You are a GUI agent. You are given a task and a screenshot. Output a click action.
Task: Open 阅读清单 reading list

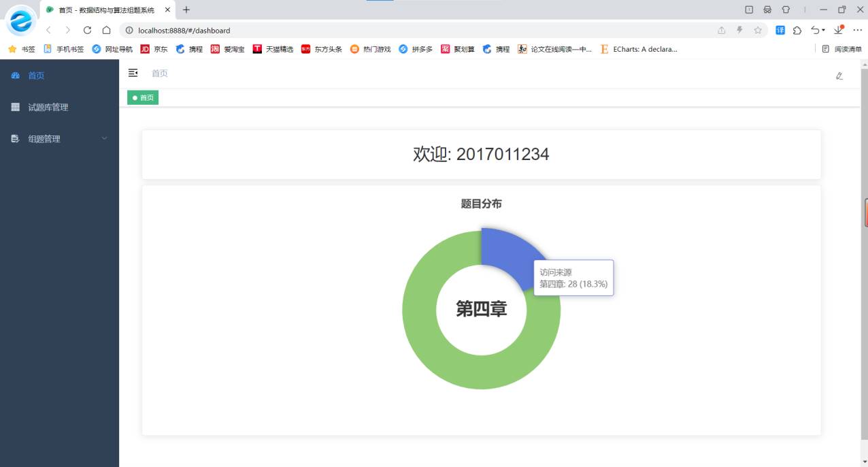842,49
